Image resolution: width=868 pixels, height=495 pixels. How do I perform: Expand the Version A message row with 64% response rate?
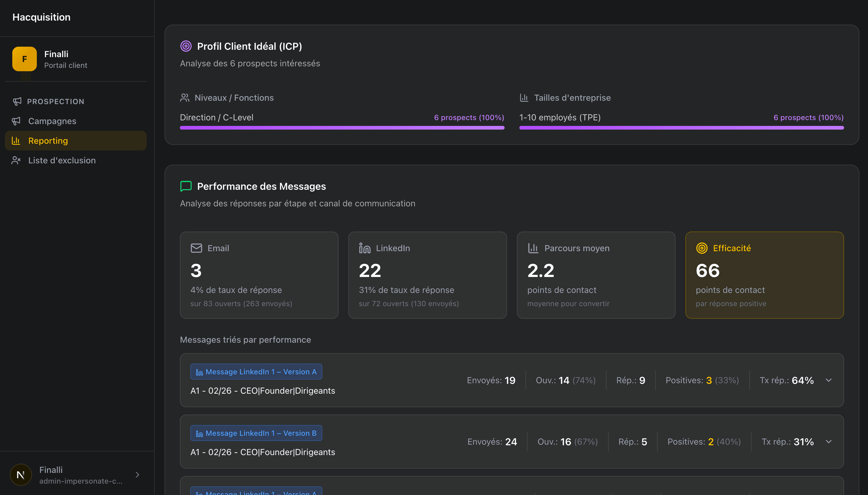click(x=829, y=380)
